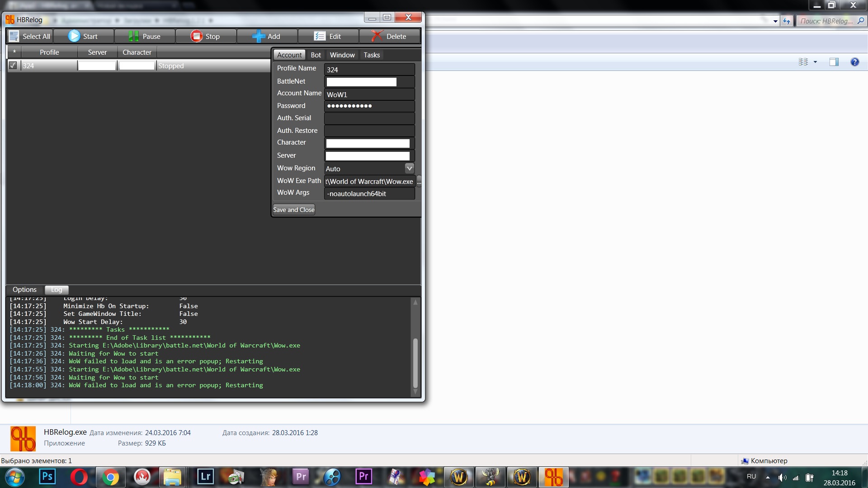The height and width of the screenshot is (488, 868).
Task: Expand the WoW Exe Path file browser
Action: pos(419,181)
